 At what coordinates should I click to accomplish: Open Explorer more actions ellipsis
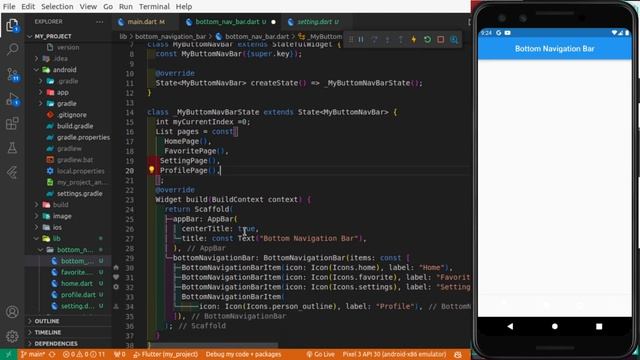[100, 22]
